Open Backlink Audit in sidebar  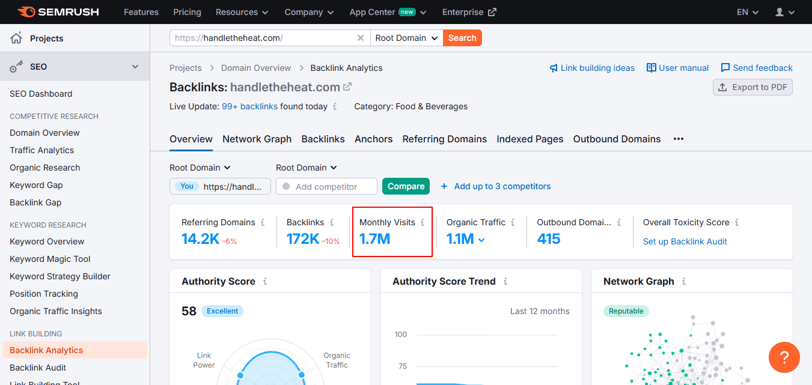pos(38,368)
